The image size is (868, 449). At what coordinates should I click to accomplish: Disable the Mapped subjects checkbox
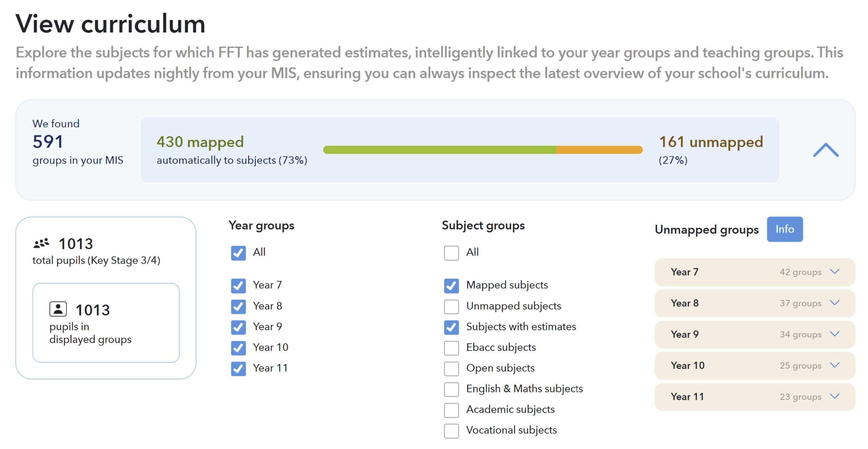pos(451,286)
